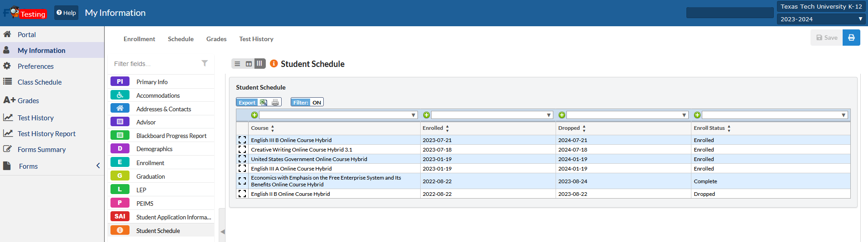Expand the Economics with Emphasis row

point(242,181)
